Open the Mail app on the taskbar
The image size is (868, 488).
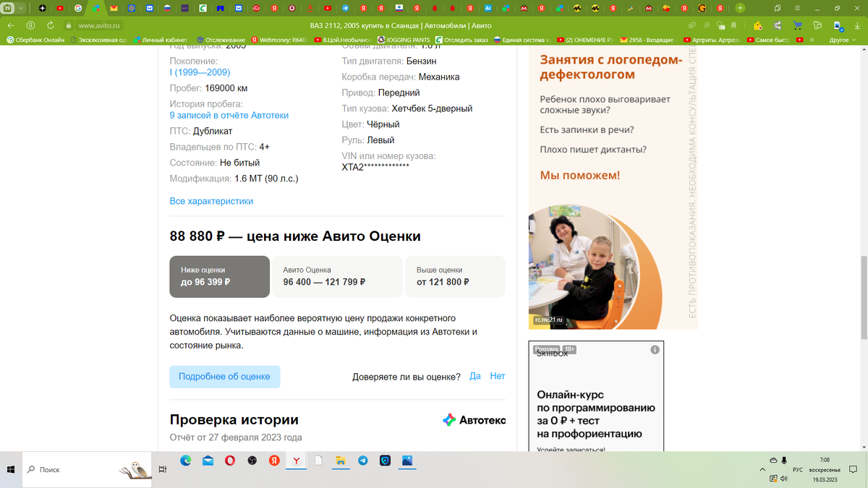[208, 461]
